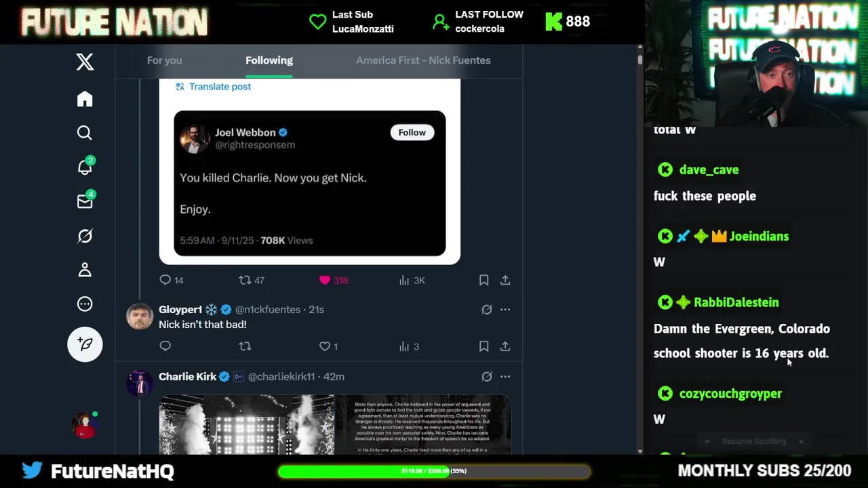
Task: Bookmark Gloyper1's post
Action: pos(484,346)
